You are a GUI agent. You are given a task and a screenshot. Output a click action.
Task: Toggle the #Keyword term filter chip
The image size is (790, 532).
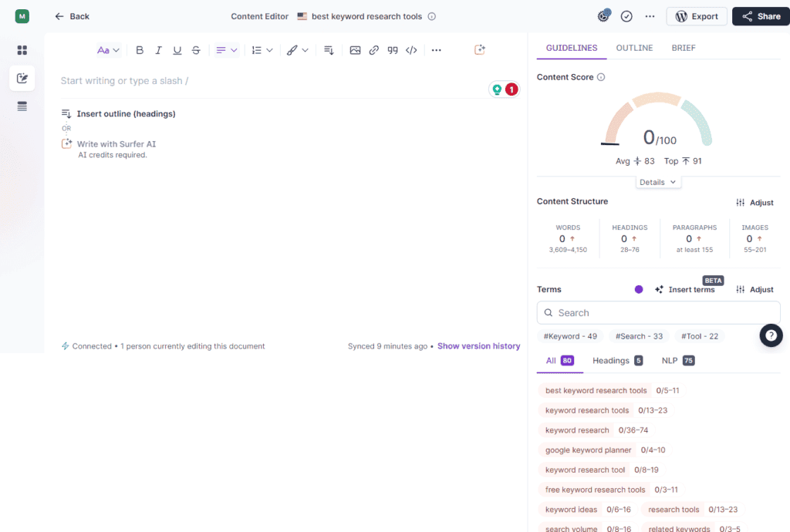[570, 336]
